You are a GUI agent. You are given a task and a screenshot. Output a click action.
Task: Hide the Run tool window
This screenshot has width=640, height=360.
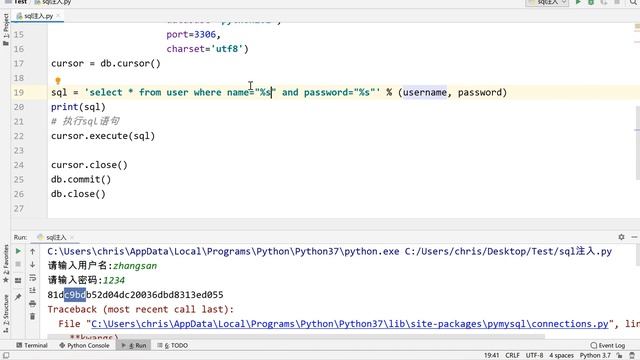pos(634,237)
